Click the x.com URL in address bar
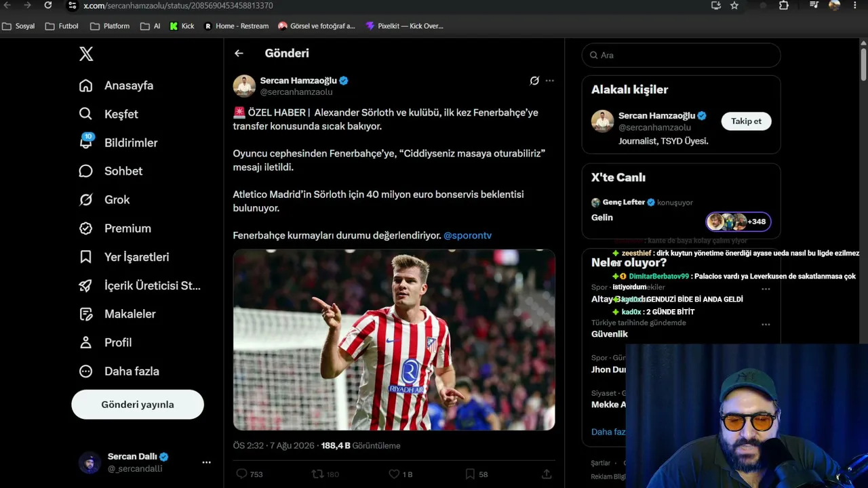Screen dimensions: 868x488 pyautogui.click(x=178, y=5)
